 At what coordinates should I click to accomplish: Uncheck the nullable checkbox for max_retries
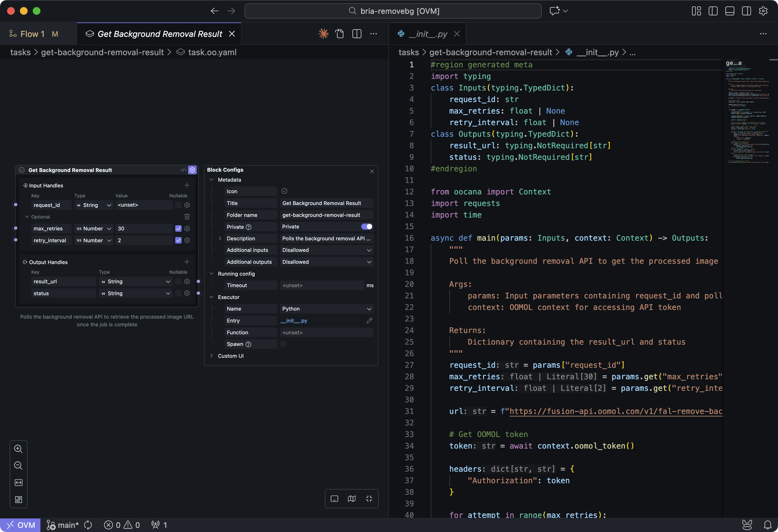pos(178,228)
